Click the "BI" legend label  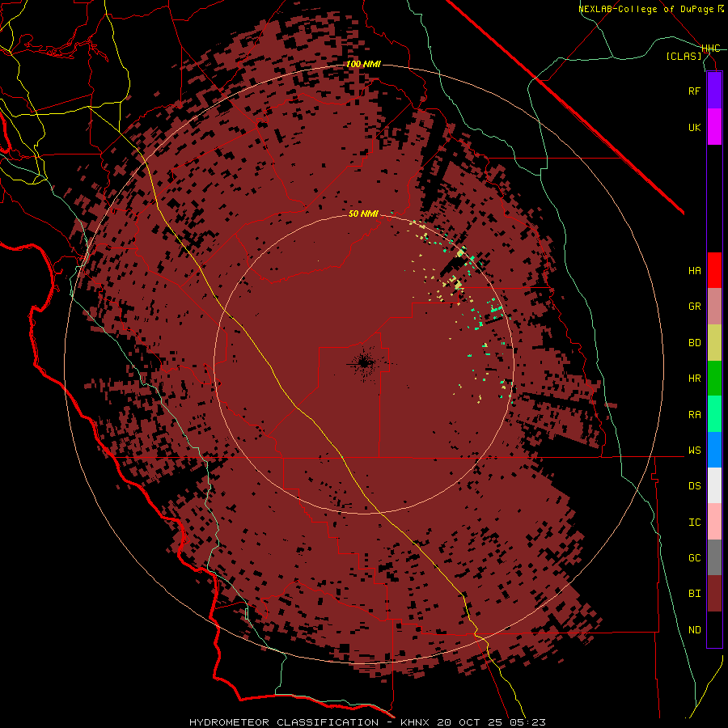coord(694,594)
